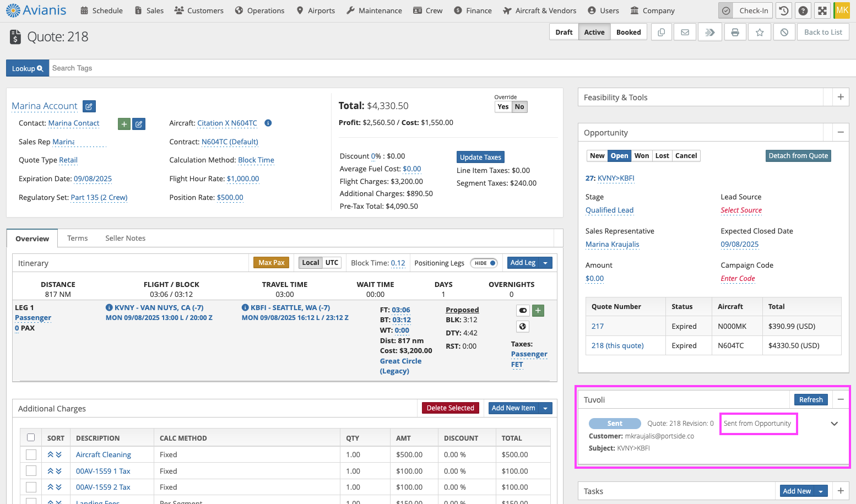Click the Lookup button

(x=28, y=68)
